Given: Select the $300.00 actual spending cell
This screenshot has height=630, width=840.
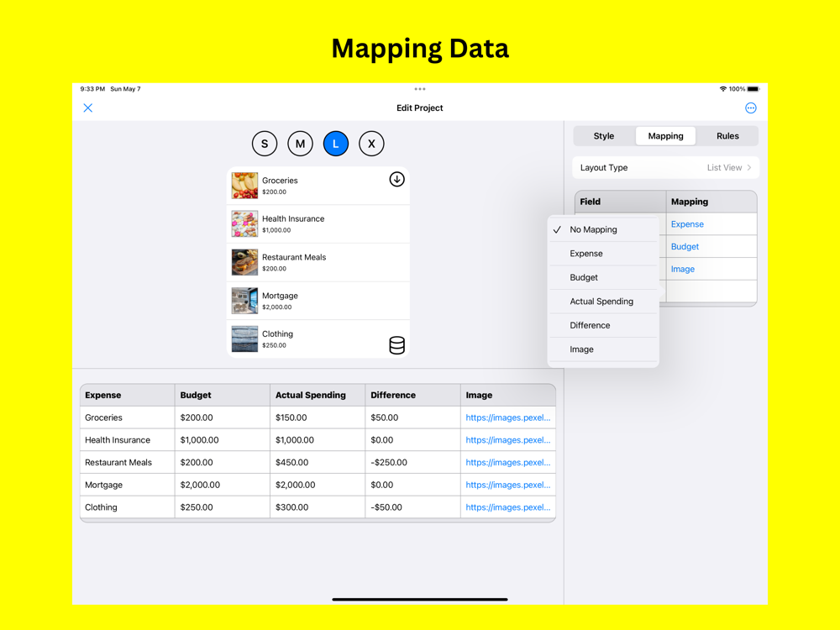Looking at the screenshot, I should point(318,507).
